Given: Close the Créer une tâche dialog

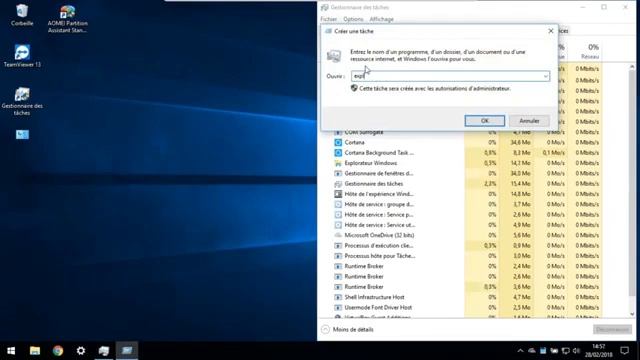Looking at the screenshot, I should pyautogui.click(x=551, y=31).
